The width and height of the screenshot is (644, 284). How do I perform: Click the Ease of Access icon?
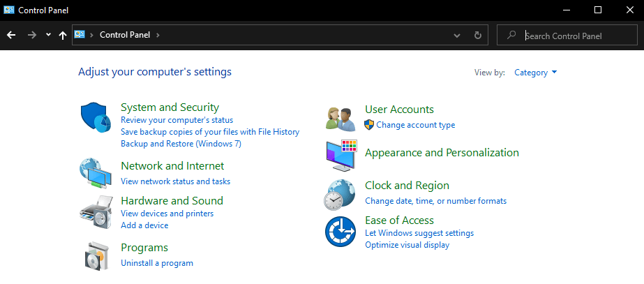tap(340, 232)
